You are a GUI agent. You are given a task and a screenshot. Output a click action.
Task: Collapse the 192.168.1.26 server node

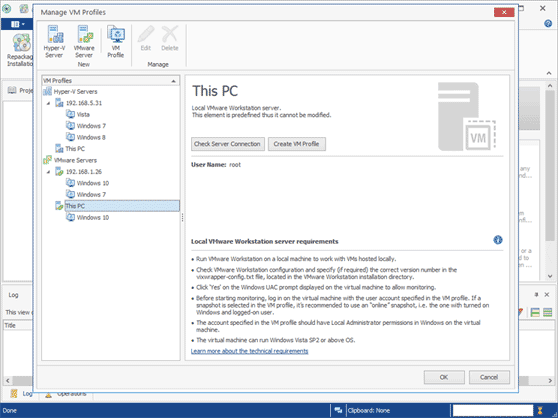pyautogui.click(x=48, y=172)
